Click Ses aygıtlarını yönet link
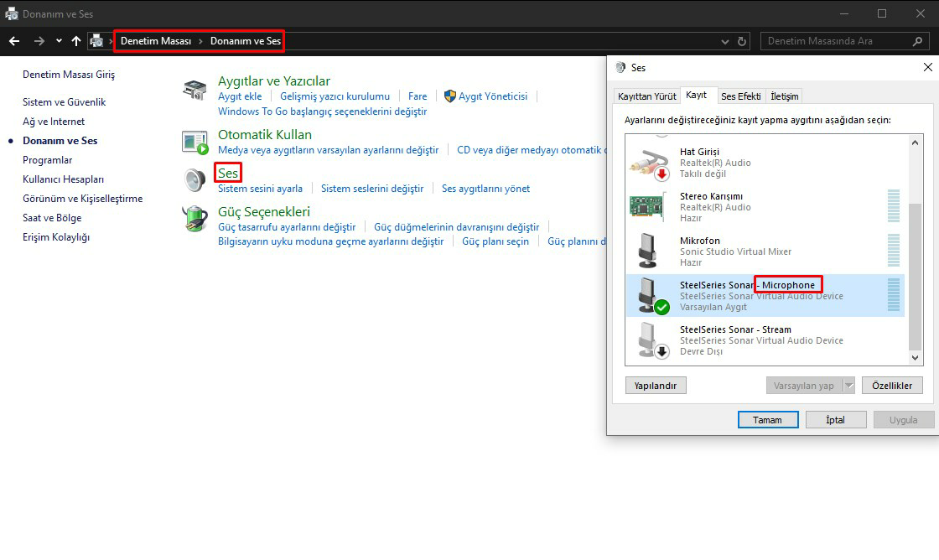Image resolution: width=939 pixels, height=560 pixels. tap(485, 189)
